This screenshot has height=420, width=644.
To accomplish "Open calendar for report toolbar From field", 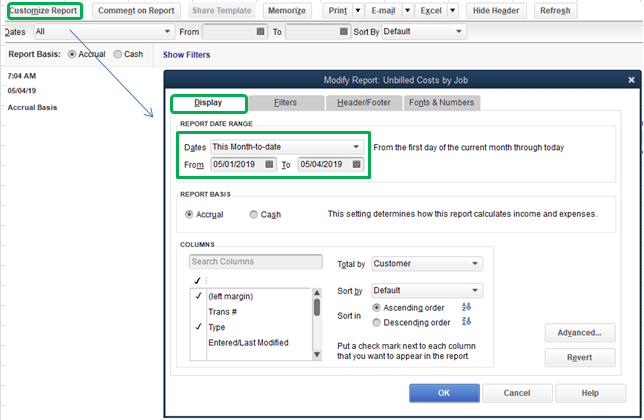I will tap(260, 31).
